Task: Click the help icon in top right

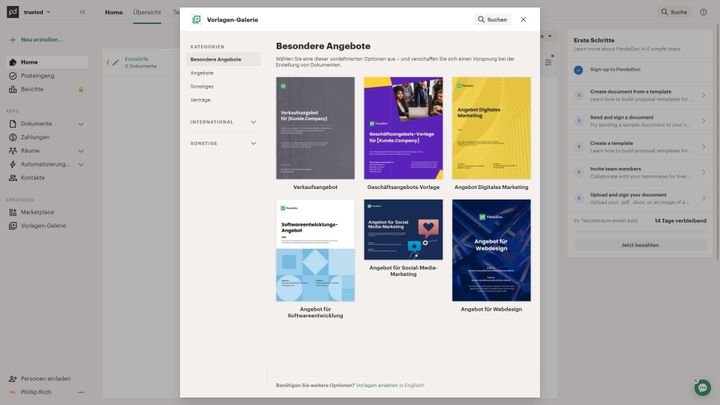Action: [703, 12]
